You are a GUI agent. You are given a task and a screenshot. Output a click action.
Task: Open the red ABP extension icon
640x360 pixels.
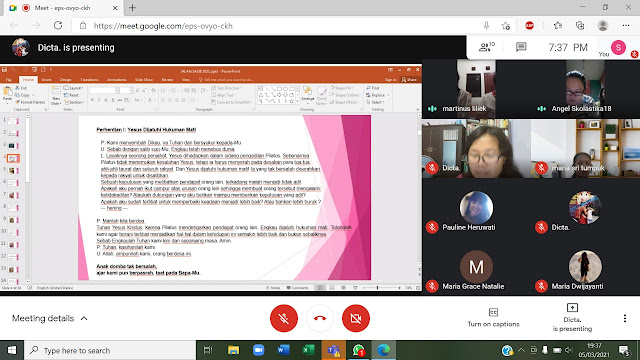[529, 26]
